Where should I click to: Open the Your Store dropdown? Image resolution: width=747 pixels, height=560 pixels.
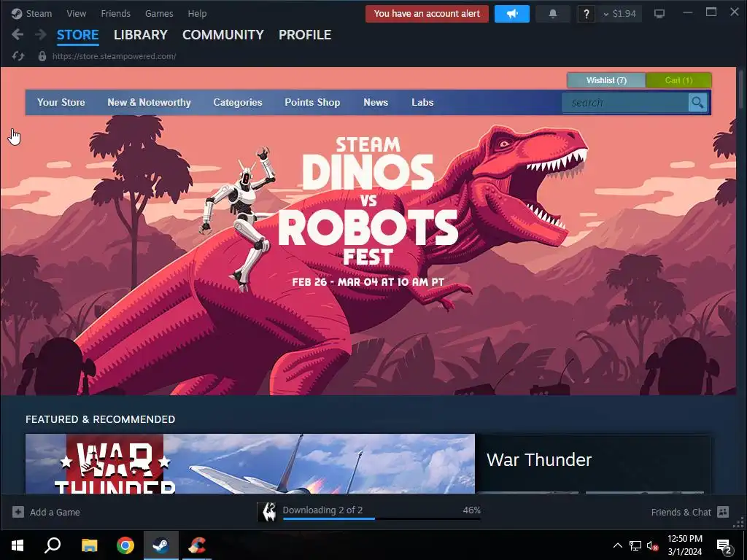61,102
